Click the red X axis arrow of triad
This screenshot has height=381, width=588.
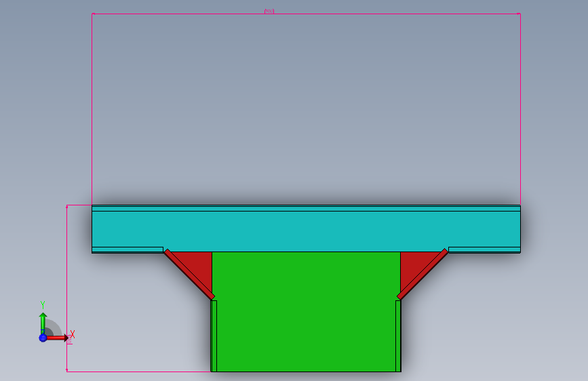pyautogui.click(x=58, y=338)
